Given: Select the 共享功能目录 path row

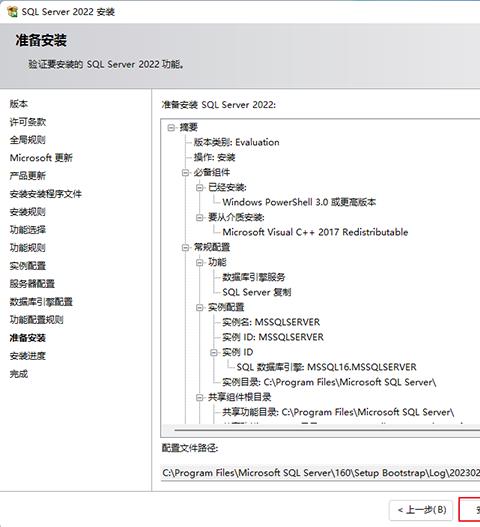Looking at the screenshot, I should pos(338,412).
